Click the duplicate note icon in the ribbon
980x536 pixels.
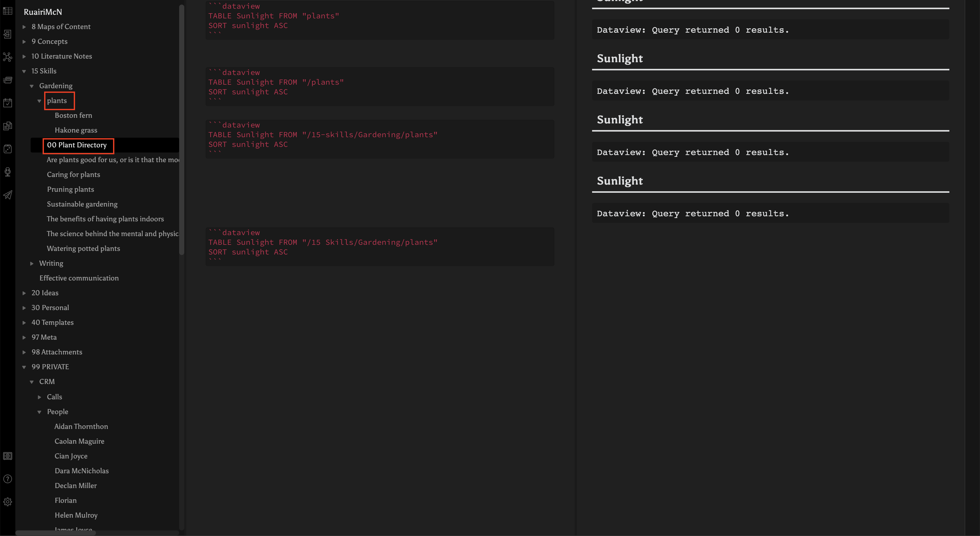point(7,126)
